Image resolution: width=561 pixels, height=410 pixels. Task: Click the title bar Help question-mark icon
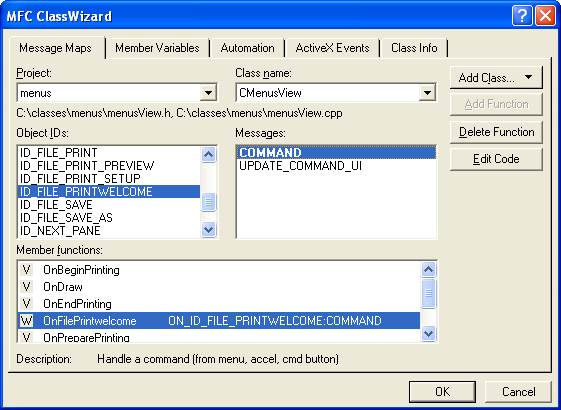522,16
